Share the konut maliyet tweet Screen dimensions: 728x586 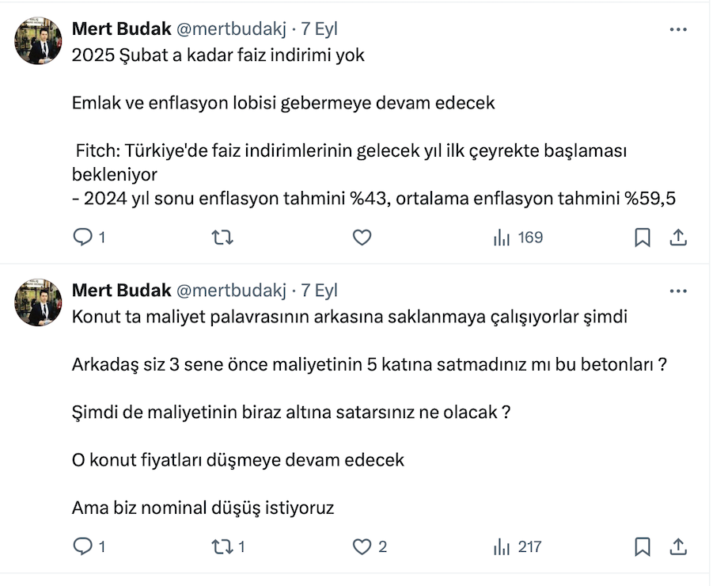coord(678,546)
